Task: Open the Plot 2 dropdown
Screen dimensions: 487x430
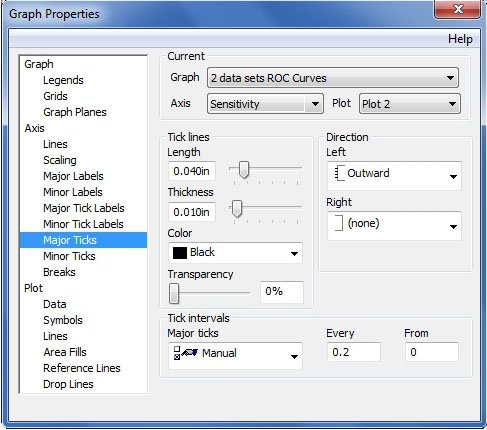Action: tap(410, 104)
